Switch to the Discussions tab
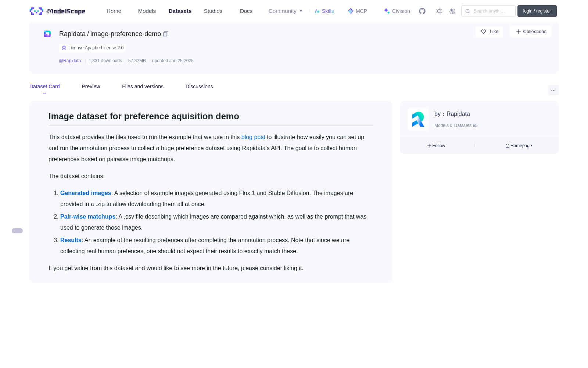Screen dimensions: 588x368 click(x=199, y=86)
